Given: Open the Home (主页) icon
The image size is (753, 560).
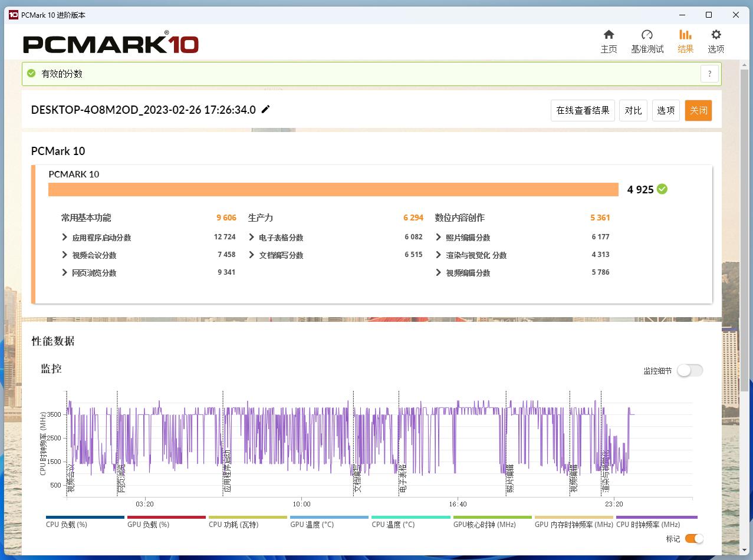Looking at the screenshot, I should pos(609,35).
